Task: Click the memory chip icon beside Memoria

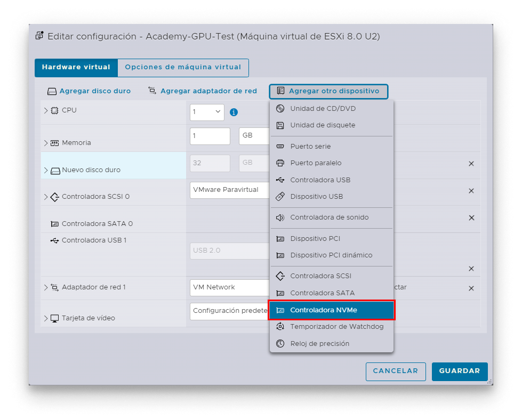Action: (x=55, y=143)
